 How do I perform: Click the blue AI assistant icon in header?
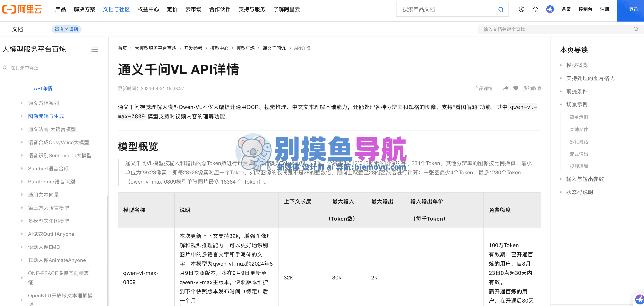point(550,9)
